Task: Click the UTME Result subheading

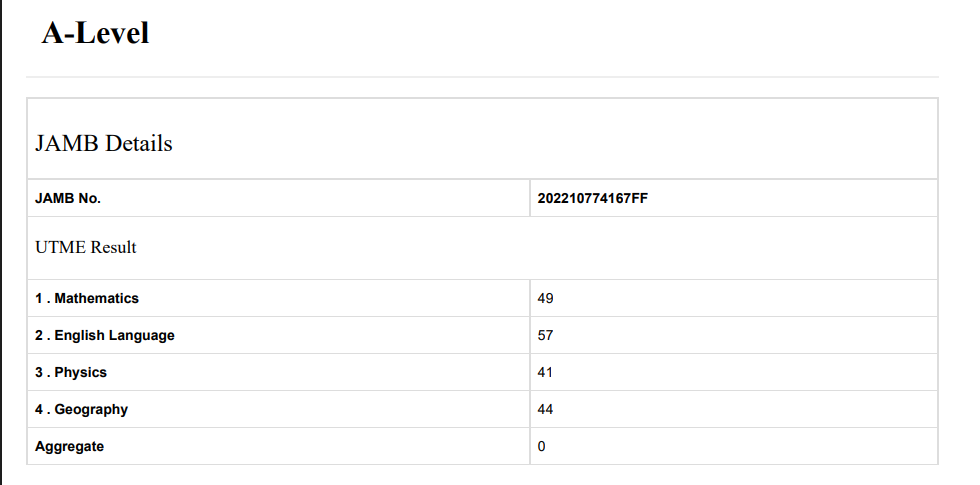Action: coord(86,247)
